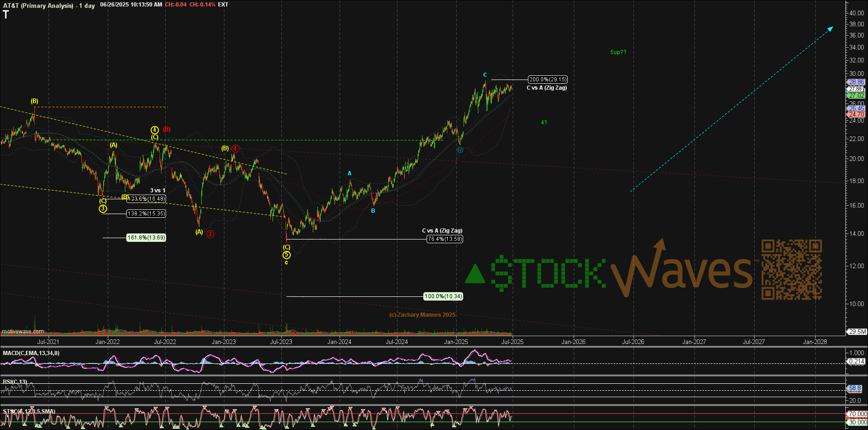Click the STSC(C,12,3,5,SMA) study title

pyautogui.click(x=29, y=412)
